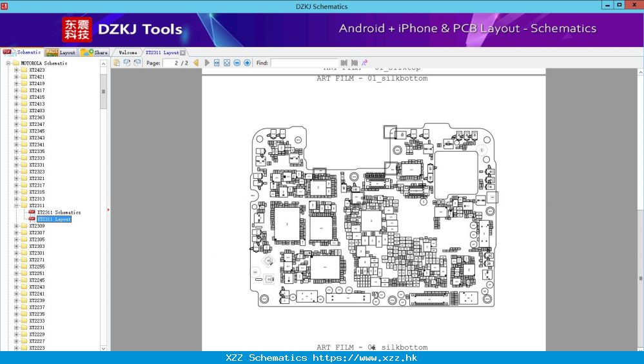This screenshot has height=364, width=644.
Task: Zoom in with the plus icon
Action: [248, 63]
